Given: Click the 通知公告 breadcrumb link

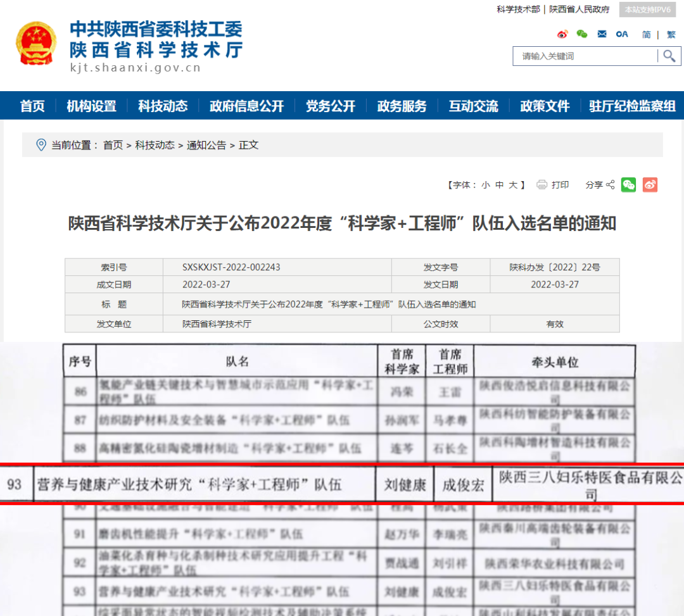Looking at the screenshot, I should [x=206, y=145].
